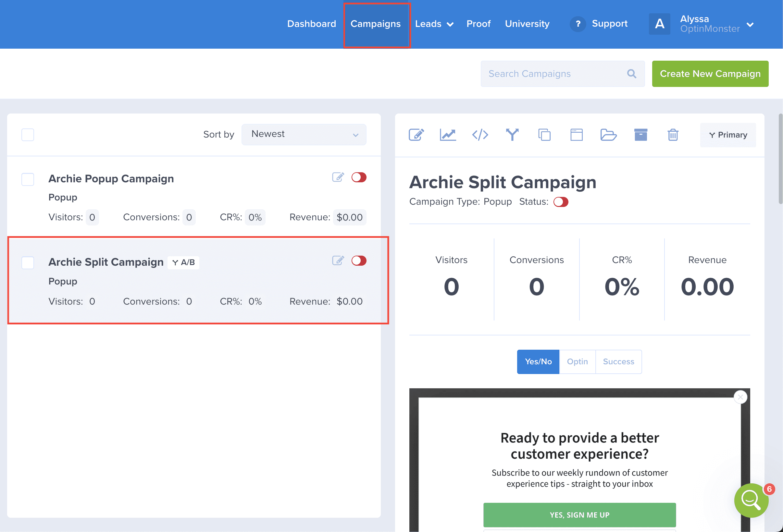
Task: Click the edit pencil icon in detail toolbar
Action: coord(416,135)
